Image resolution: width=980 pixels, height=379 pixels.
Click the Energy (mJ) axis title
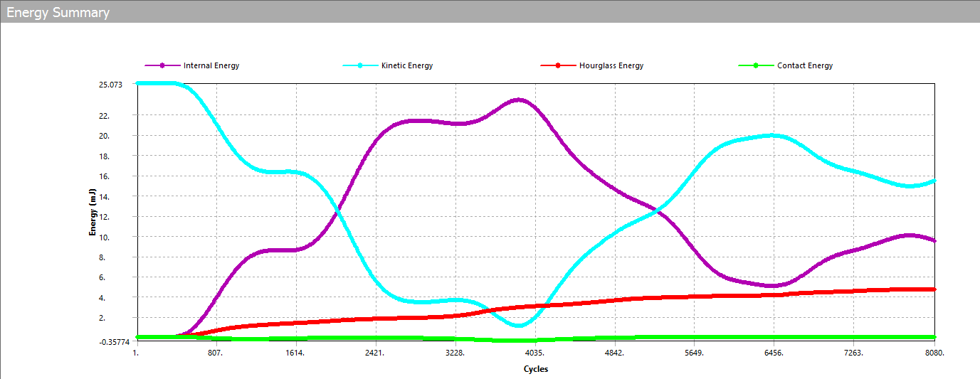(93, 210)
